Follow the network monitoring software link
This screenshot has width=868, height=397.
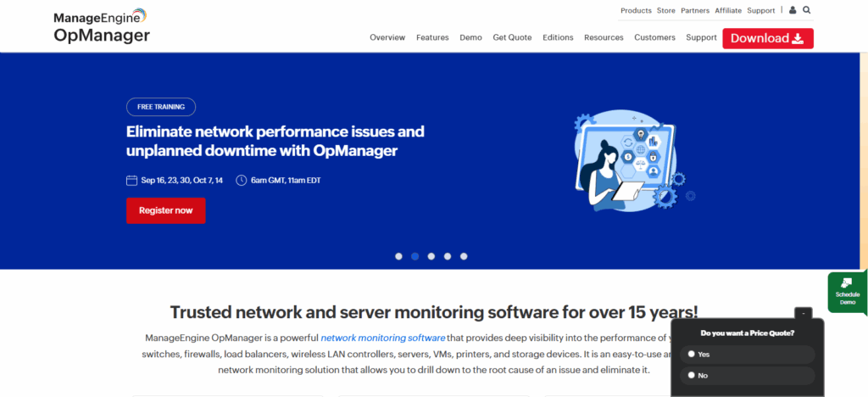click(x=383, y=338)
